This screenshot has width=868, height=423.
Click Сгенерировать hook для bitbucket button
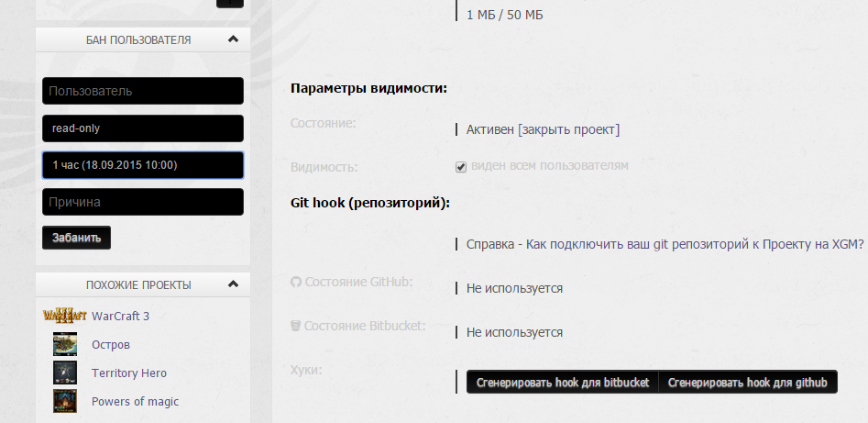pos(563,382)
